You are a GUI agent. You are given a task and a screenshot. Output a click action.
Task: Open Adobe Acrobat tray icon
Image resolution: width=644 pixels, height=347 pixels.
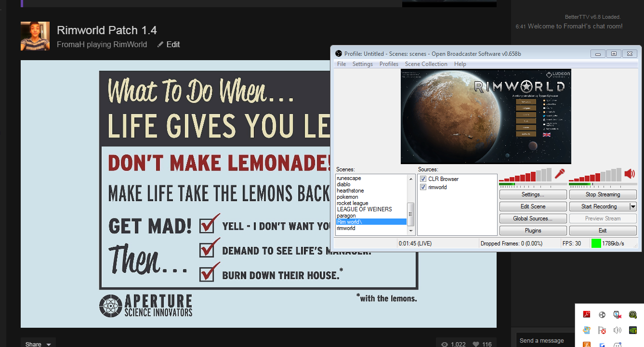587,315
